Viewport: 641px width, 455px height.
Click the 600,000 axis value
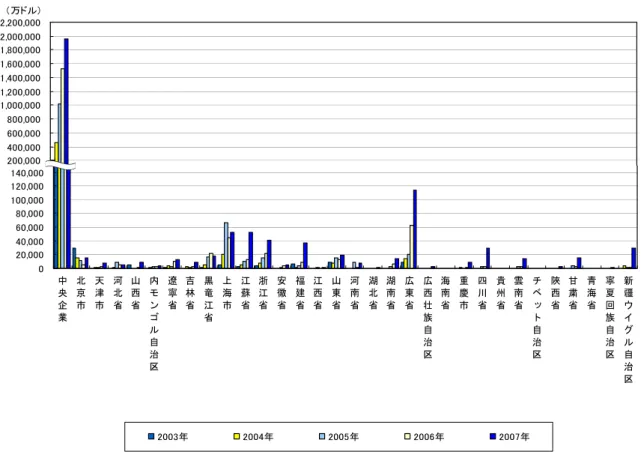pos(24,133)
